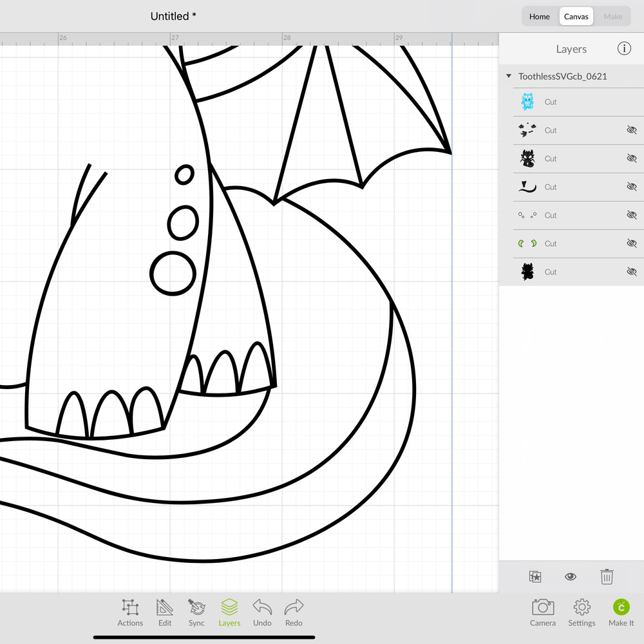Click the group layers icon
The image size is (644, 644).
[535, 576]
